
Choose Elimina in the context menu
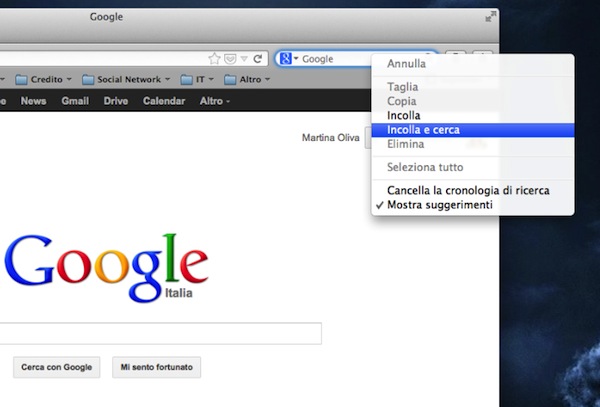[473, 144]
